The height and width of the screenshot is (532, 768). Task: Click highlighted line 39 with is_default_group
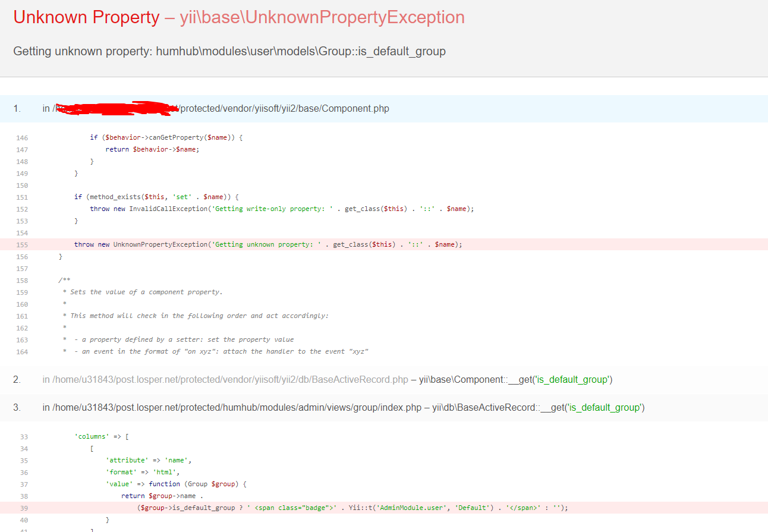pos(384,508)
